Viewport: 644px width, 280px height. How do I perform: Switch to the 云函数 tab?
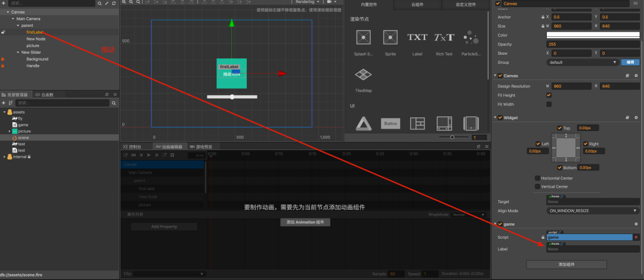tap(44, 95)
